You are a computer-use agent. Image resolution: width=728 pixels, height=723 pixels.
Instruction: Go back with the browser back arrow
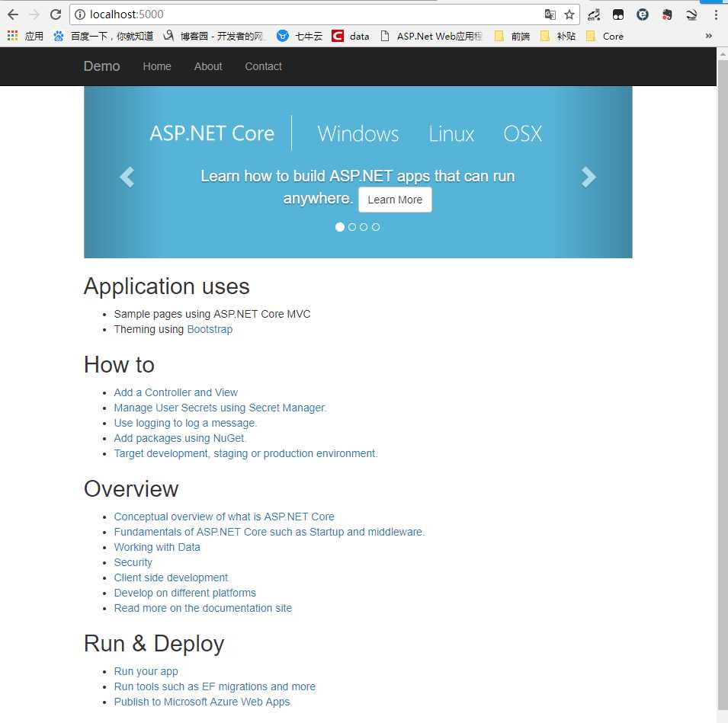point(13,14)
